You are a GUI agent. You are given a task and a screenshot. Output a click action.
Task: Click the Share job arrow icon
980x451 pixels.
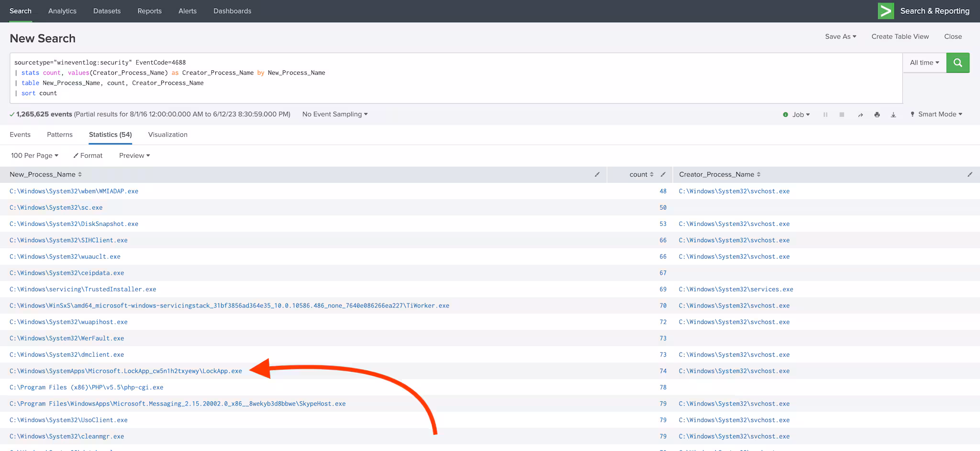(860, 115)
